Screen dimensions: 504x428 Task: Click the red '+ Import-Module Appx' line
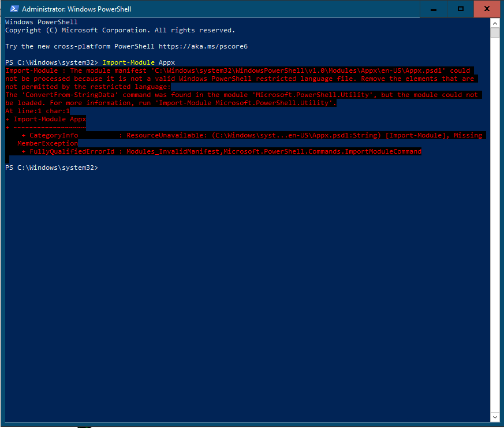(46, 119)
